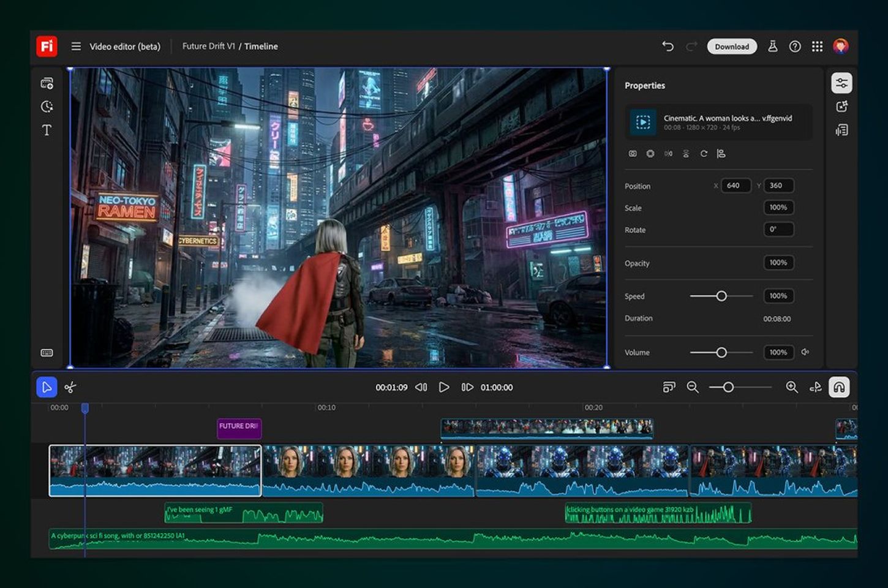Image resolution: width=888 pixels, height=588 pixels.
Task: Click the scissors split tool above the timeline
Action: [x=70, y=387]
